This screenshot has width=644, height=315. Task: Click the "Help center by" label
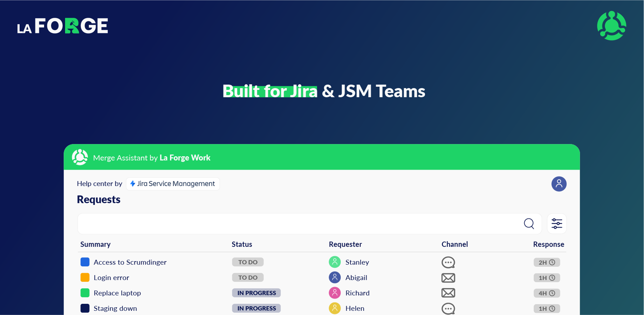pyautogui.click(x=100, y=184)
